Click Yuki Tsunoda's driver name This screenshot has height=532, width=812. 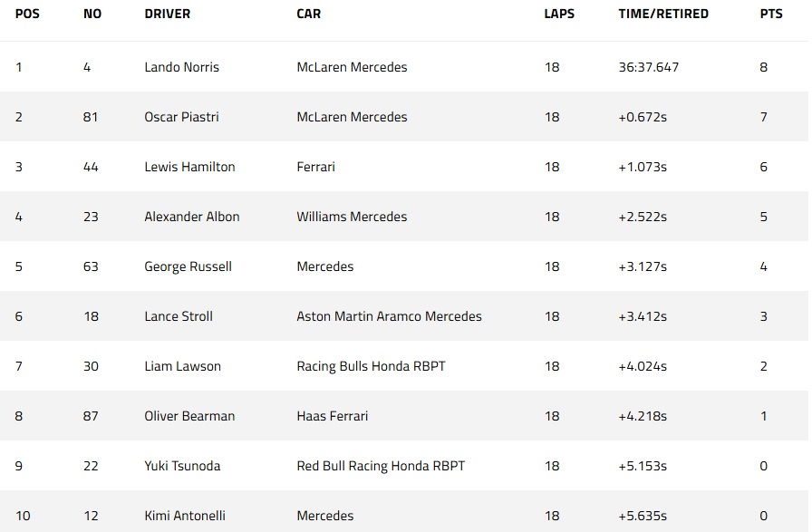coord(182,466)
